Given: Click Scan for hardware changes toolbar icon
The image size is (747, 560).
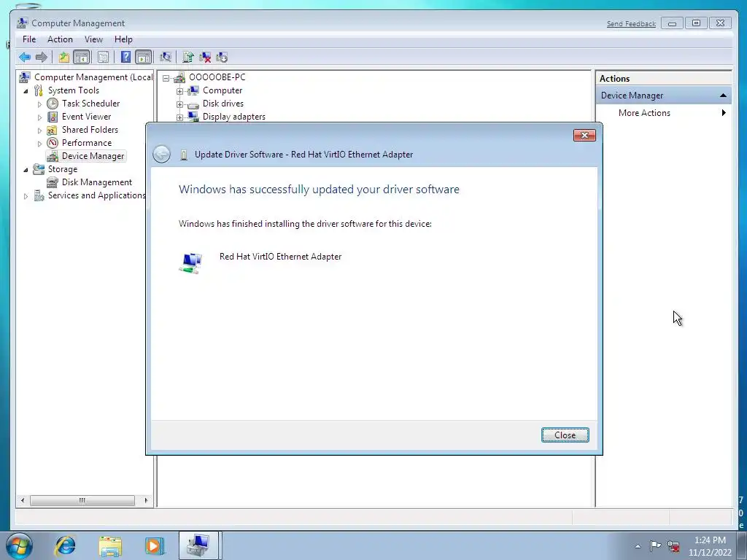Looking at the screenshot, I should click(166, 58).
